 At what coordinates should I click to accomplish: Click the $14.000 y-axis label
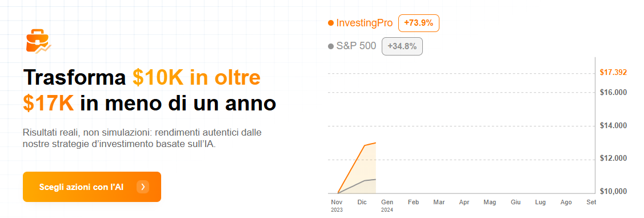613,126
